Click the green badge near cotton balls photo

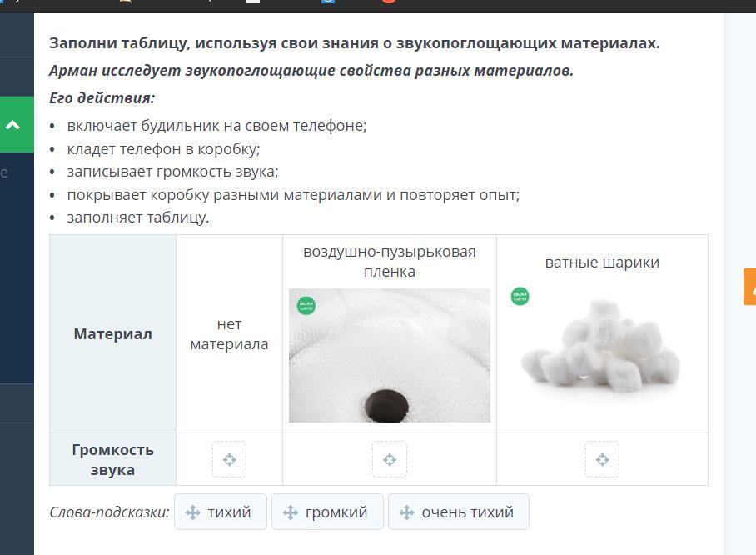pos(520,296)
